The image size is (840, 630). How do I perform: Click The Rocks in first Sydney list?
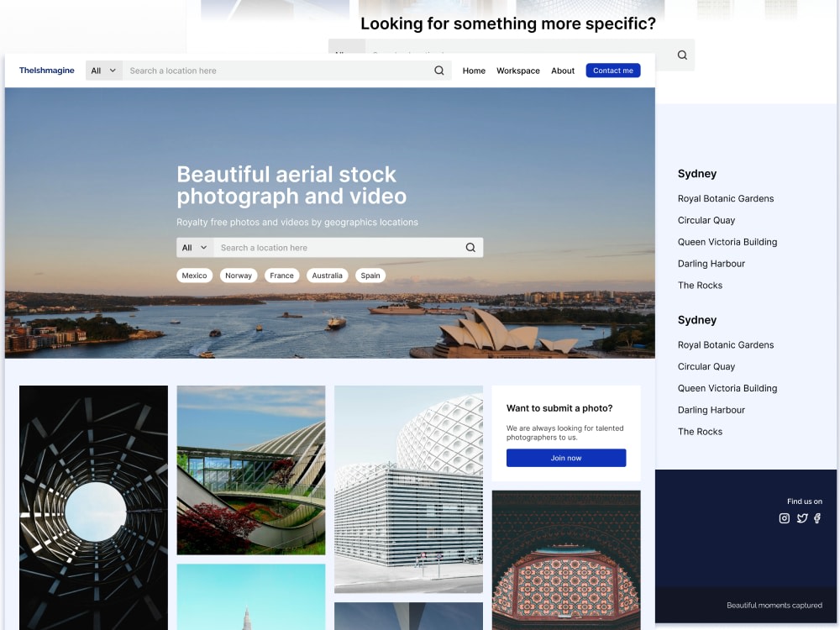tap(700, 286)
